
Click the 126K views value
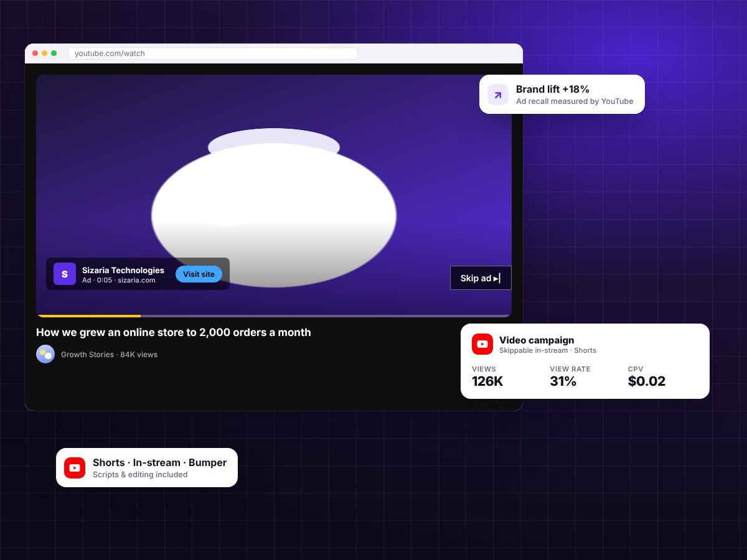(487, 381)
